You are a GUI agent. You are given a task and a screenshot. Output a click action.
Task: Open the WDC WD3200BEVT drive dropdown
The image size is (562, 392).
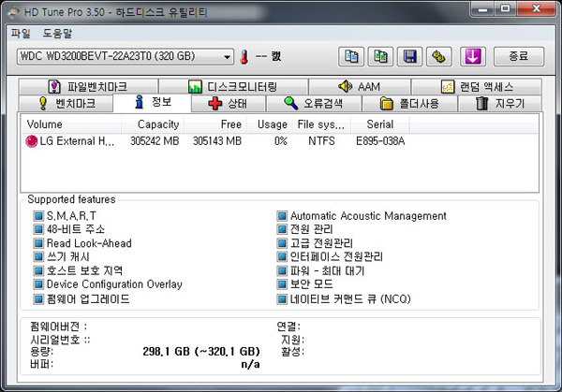point(126,56)
